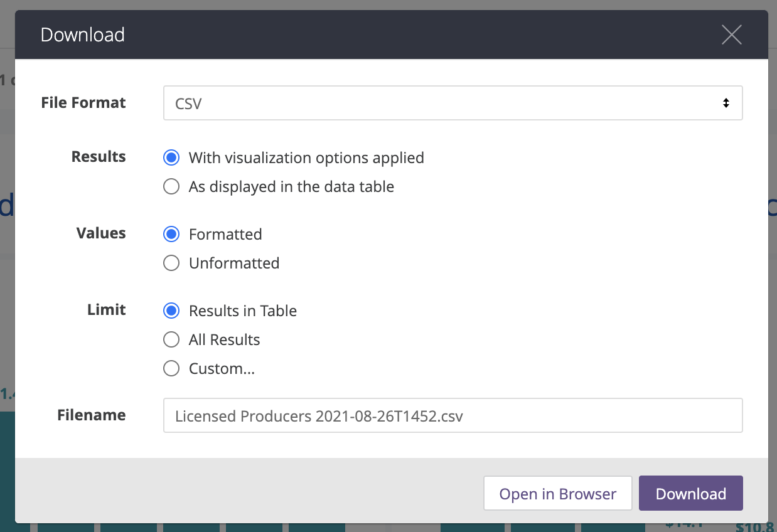Click the 'As displayed in the data table' label

(291, 186)
